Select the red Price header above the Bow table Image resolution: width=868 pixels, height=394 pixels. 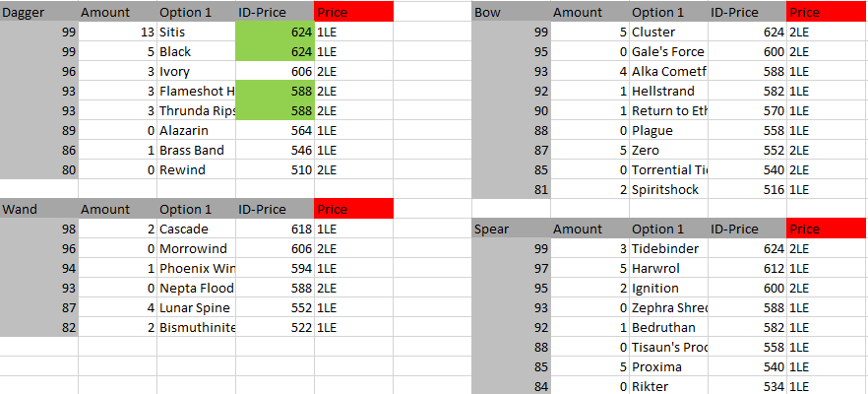827,12
